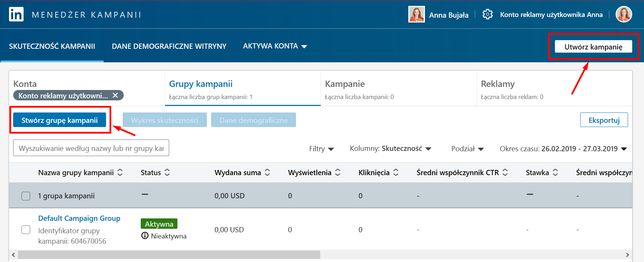The image size is (644, 262).
Task: Open the Filtry dropdown
Action: tap(321, 149)
